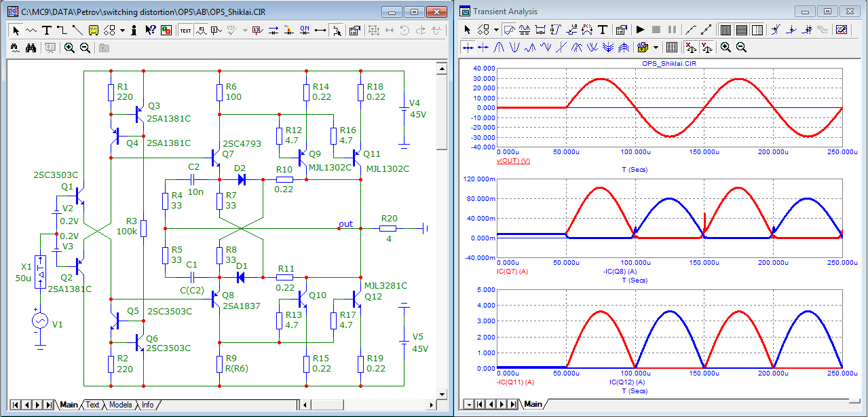Click the Info mode tool
Viewport: 868px width, 417px height.
[134, 30]
